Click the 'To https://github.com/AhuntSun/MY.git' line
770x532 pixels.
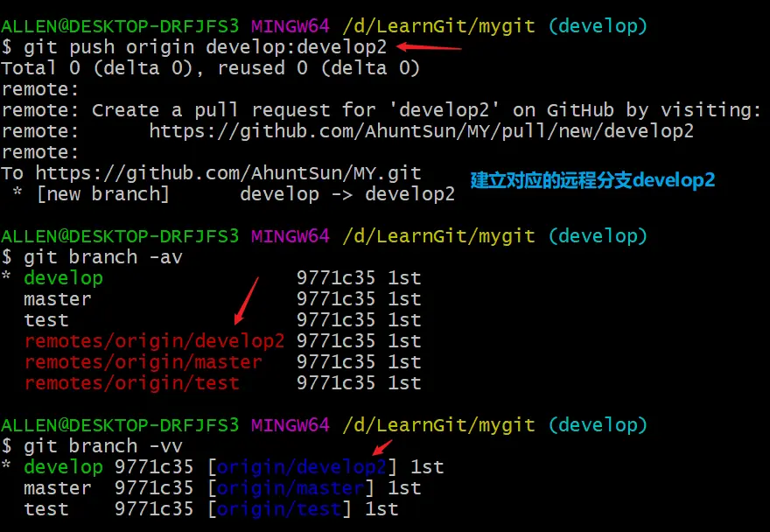[211, 173]
